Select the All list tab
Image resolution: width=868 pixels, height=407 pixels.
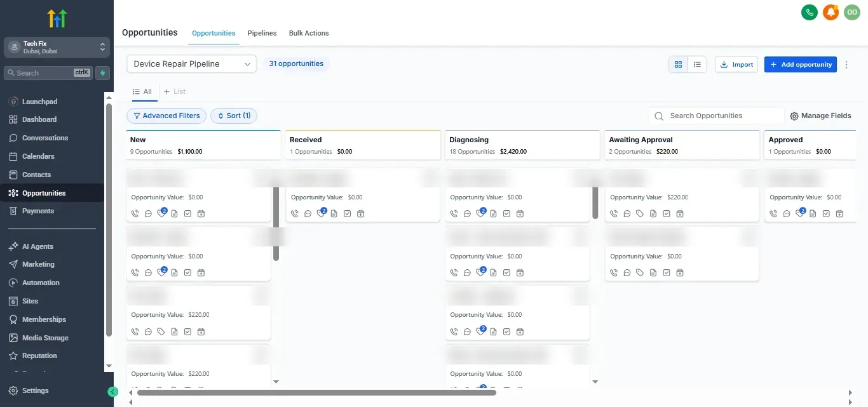[142, 92]
